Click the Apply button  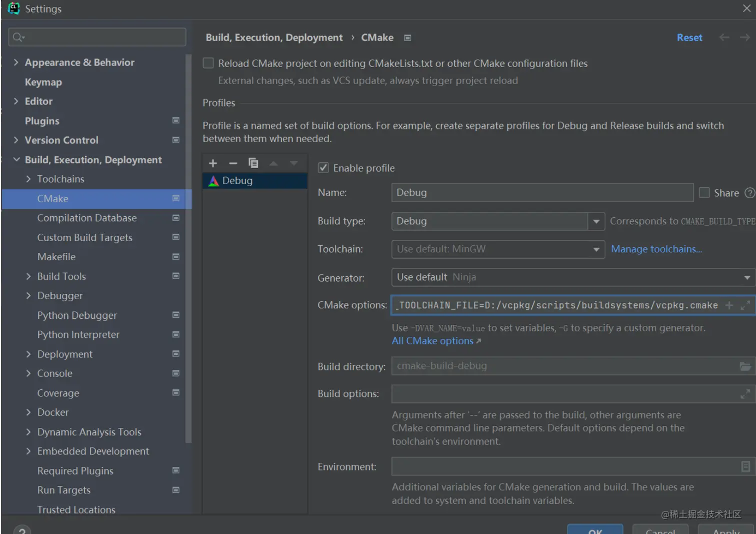[726, 529]
